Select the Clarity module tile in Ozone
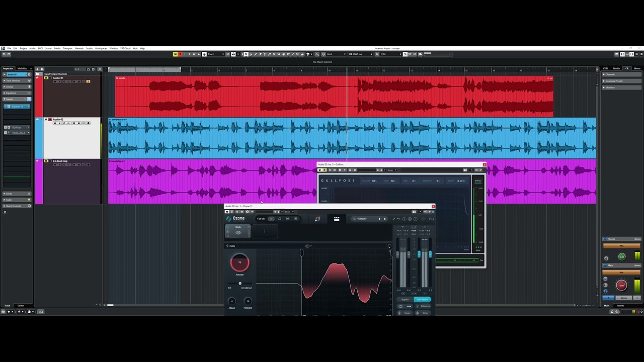The image size is (644, 362). point(238,231)
